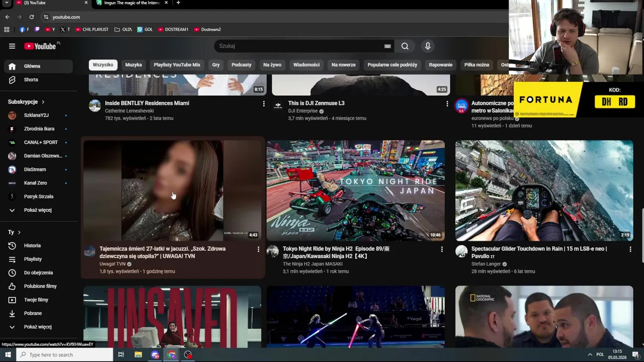Expand Pokaż więcej under subscriptions

tap(38, 210)
